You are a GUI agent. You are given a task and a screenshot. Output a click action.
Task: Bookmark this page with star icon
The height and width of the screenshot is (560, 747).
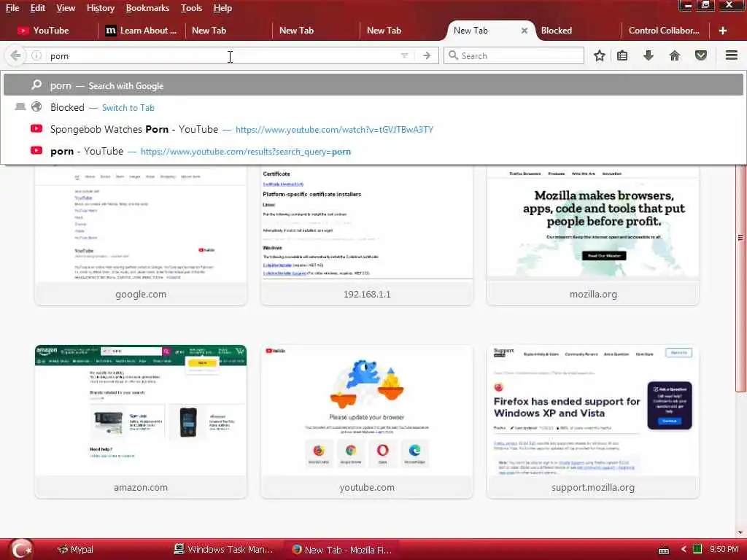(600, 55)
